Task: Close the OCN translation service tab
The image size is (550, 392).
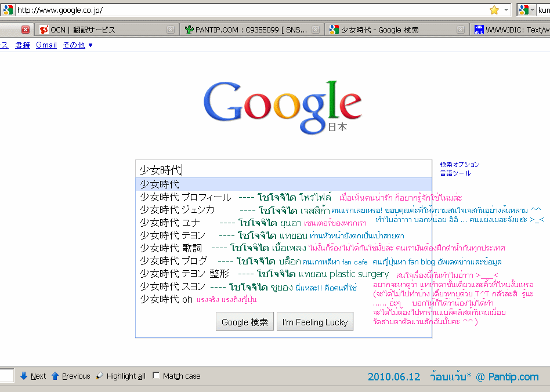Action: (x=170, y=30)
